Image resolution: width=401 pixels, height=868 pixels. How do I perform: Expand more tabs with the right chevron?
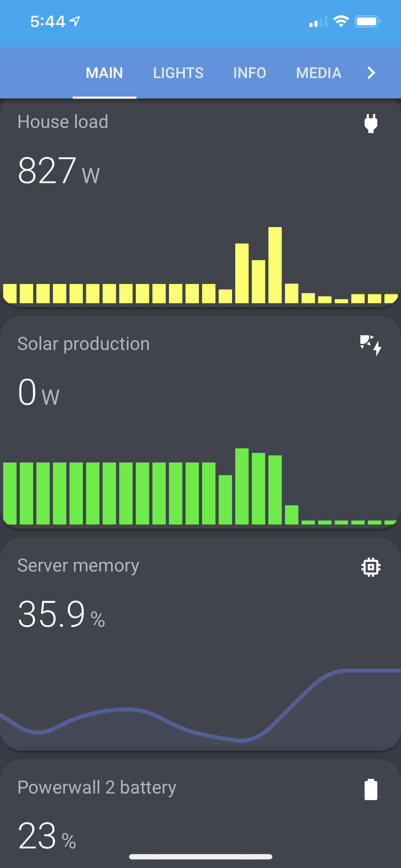pos(371,73)
